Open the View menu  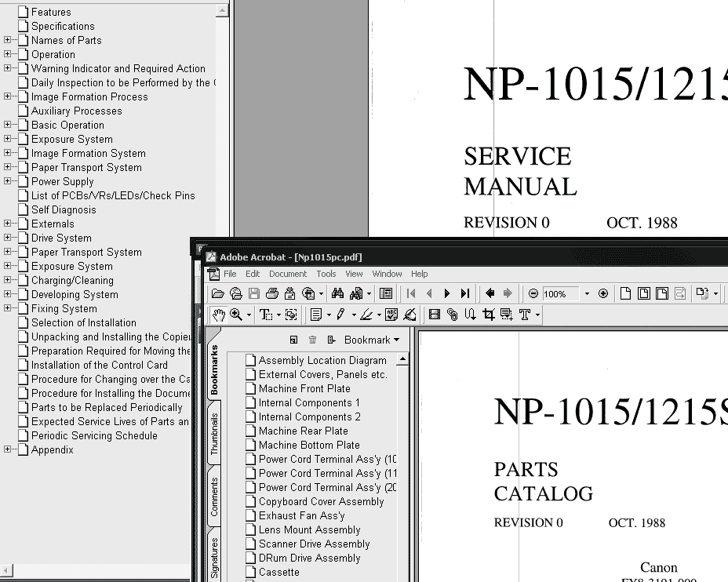[354, 274]
